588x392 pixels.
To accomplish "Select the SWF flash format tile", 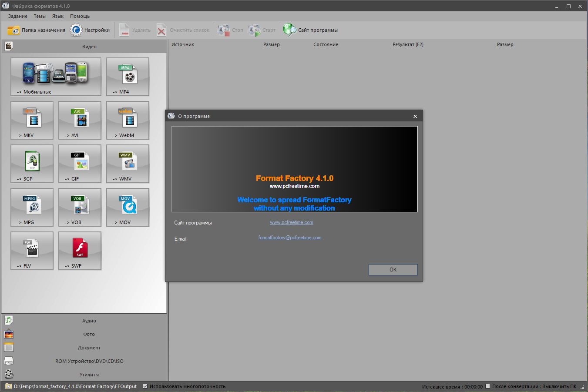I will 80,251.
